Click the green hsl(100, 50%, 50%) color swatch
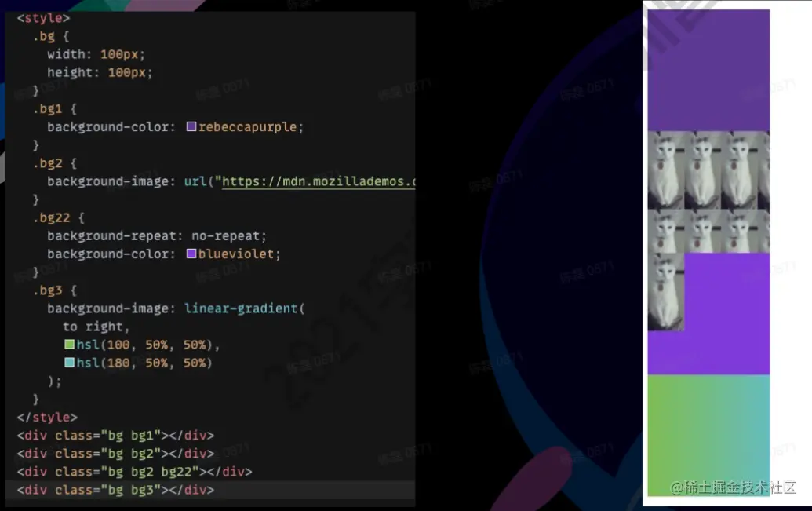The width and height of the screenshot is (812, 511). [x=69, y=344]
